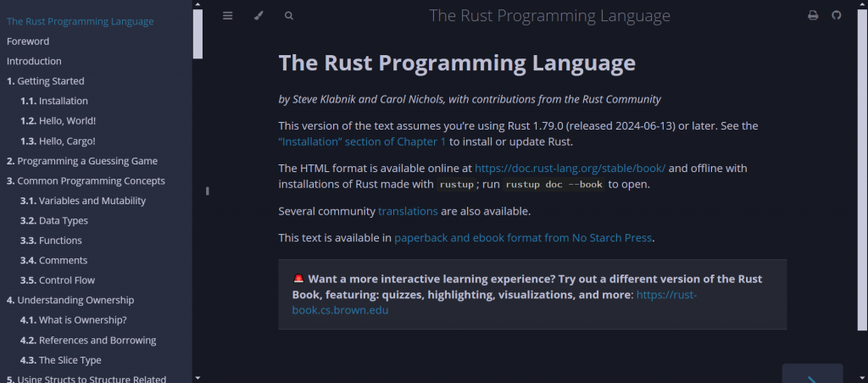This screenshot has height=383, width=868.
Task: Click the header book title text
Action: (x=549, y=15)
